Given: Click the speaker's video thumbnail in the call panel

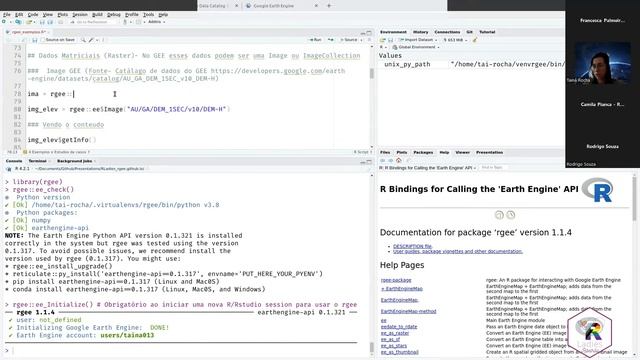Looking at the screenshot, I should [602, 62].
